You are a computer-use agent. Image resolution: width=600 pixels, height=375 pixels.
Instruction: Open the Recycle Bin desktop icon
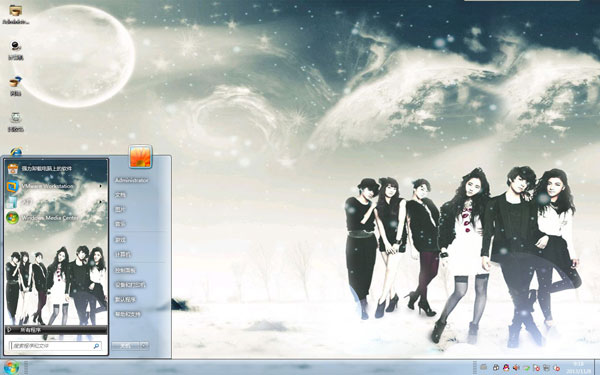[x=16, y=122]
